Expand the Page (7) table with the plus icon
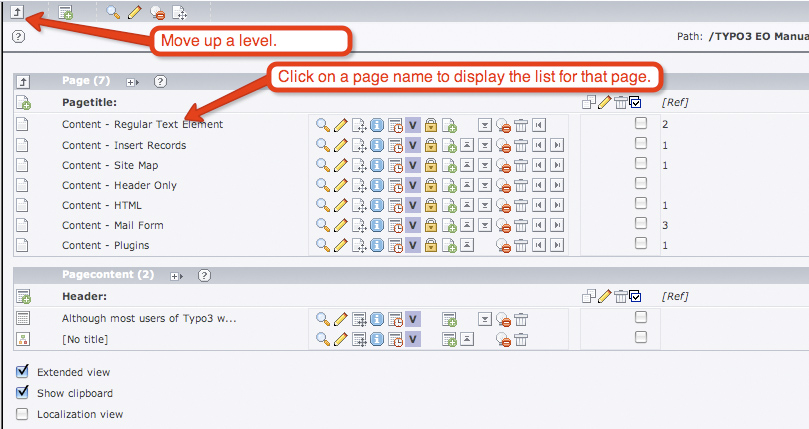809x429 pixels. (x=131, y=81)
